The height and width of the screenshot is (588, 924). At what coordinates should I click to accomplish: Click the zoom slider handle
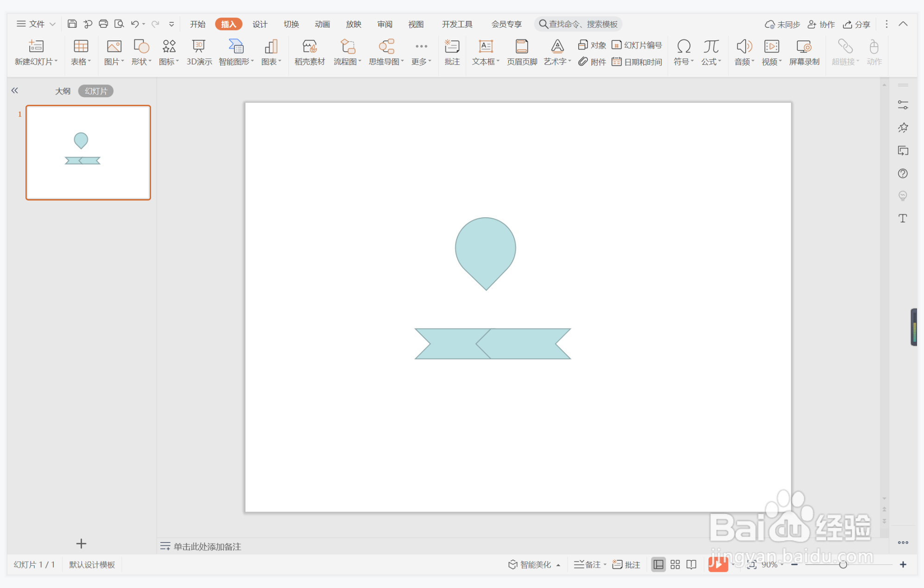pos(843,564)
